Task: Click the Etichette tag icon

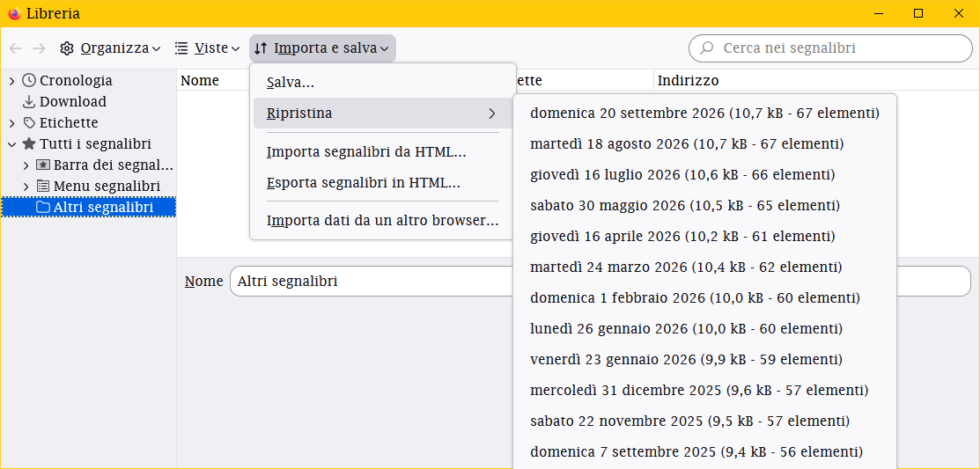Action: (x=29, y=123)
